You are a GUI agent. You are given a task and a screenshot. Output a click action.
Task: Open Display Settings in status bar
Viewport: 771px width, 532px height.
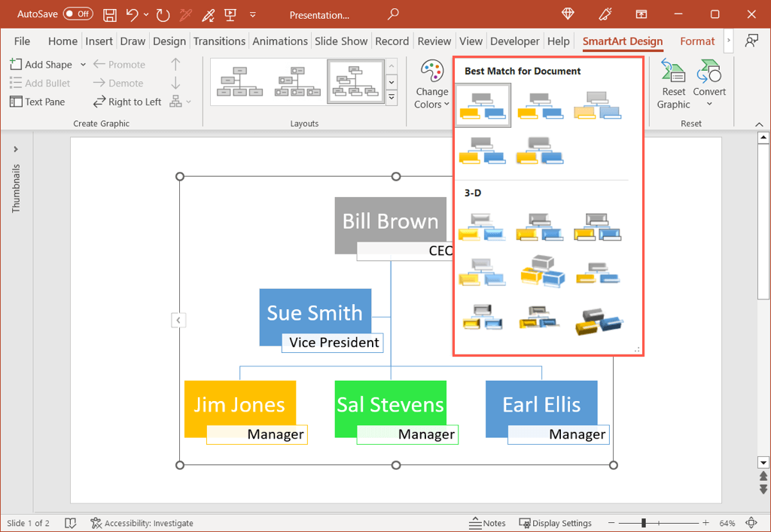555,523
